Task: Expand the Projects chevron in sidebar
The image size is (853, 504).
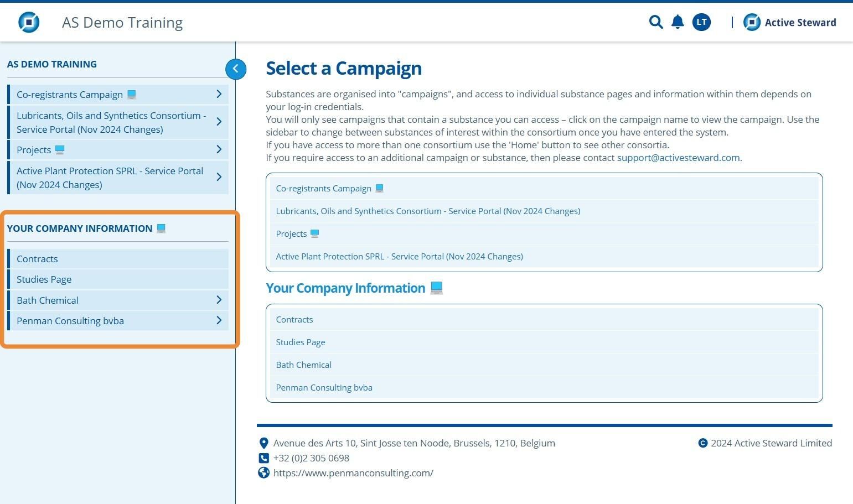Action: pyautogui.click(x=219, y=149)
